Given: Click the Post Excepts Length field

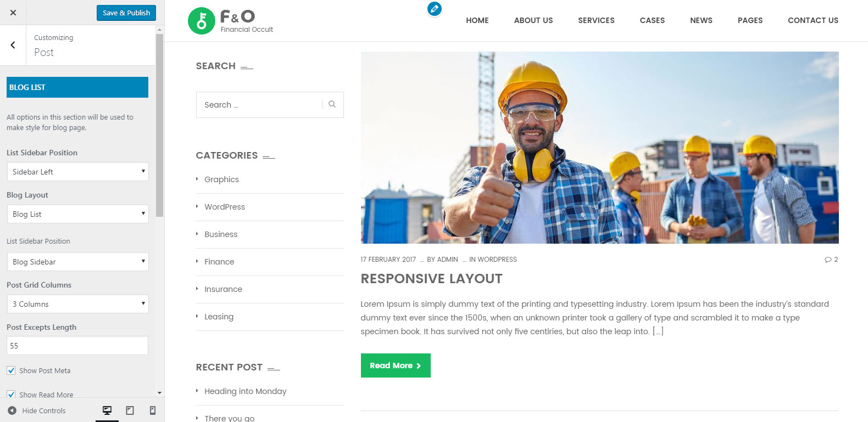Looking at the screenshot, I should (x=77, y=346).
